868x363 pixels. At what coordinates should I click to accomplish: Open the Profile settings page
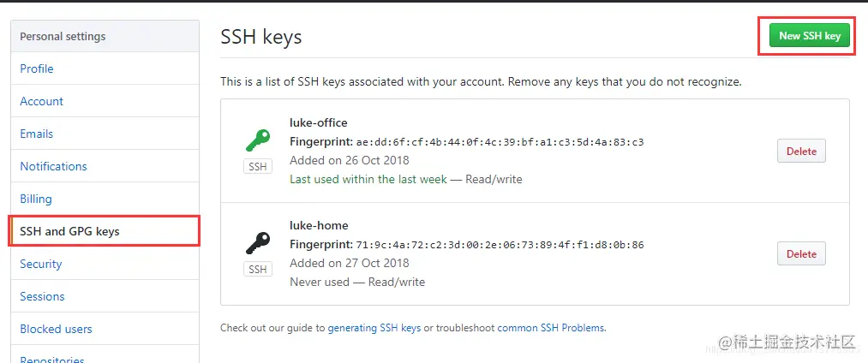37,68
